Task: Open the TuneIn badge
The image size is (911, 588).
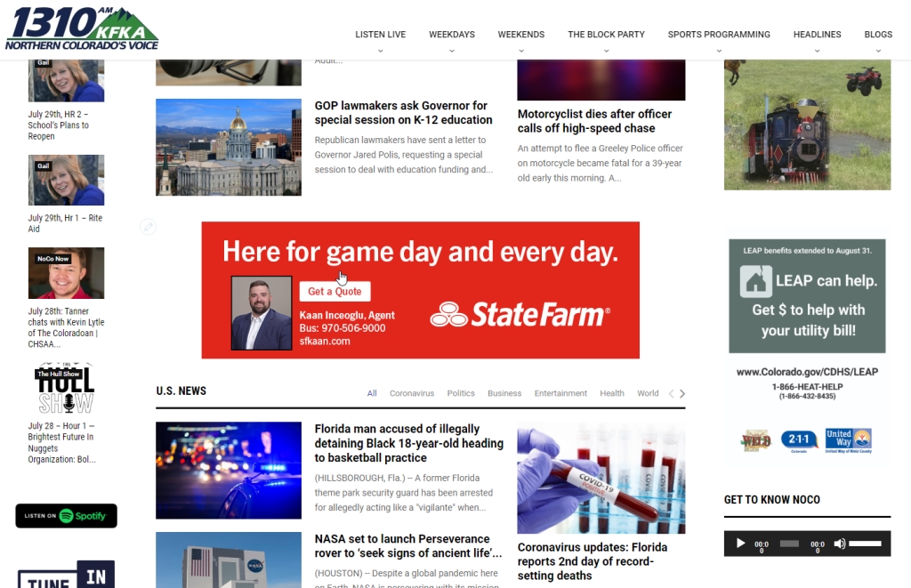Action: [x=66, y=575]
